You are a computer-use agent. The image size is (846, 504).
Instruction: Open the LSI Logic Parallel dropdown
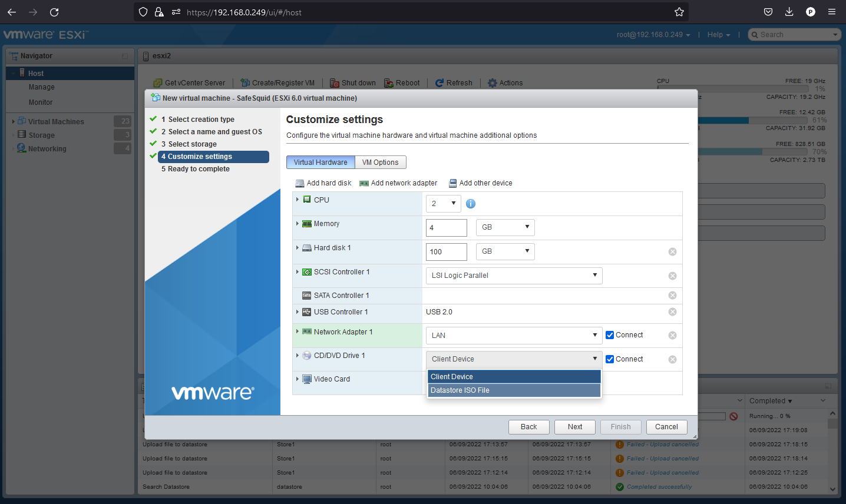coord(514,276)
